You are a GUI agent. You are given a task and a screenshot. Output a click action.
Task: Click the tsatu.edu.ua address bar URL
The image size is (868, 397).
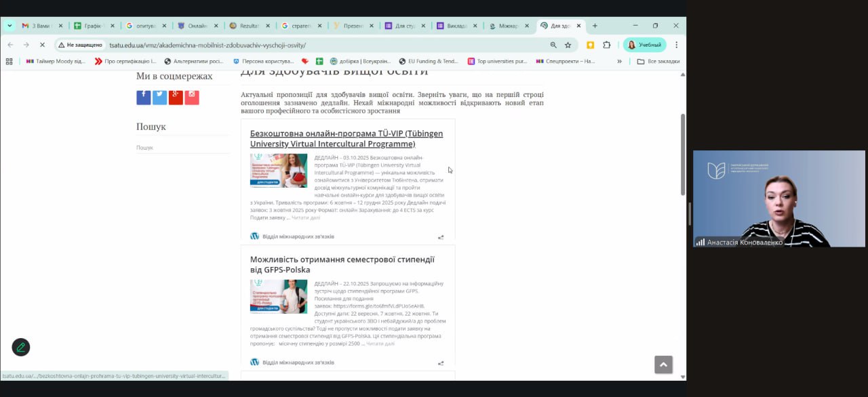point(208,45)
